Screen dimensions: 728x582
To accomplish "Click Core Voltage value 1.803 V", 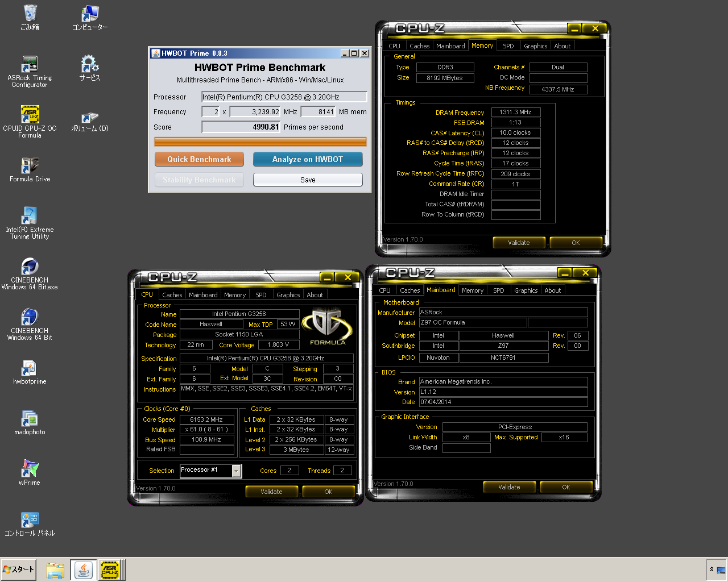I will point(279,345).
